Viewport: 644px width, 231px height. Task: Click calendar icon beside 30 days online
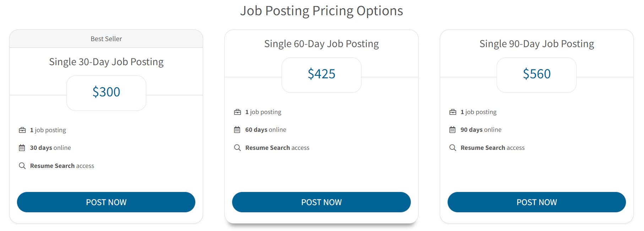click(x=22, y=148)
